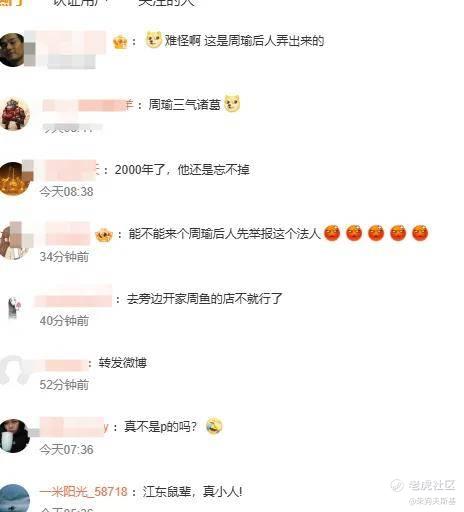Click the 40分钟前 timestamp
464x512 pixels.
64,321
